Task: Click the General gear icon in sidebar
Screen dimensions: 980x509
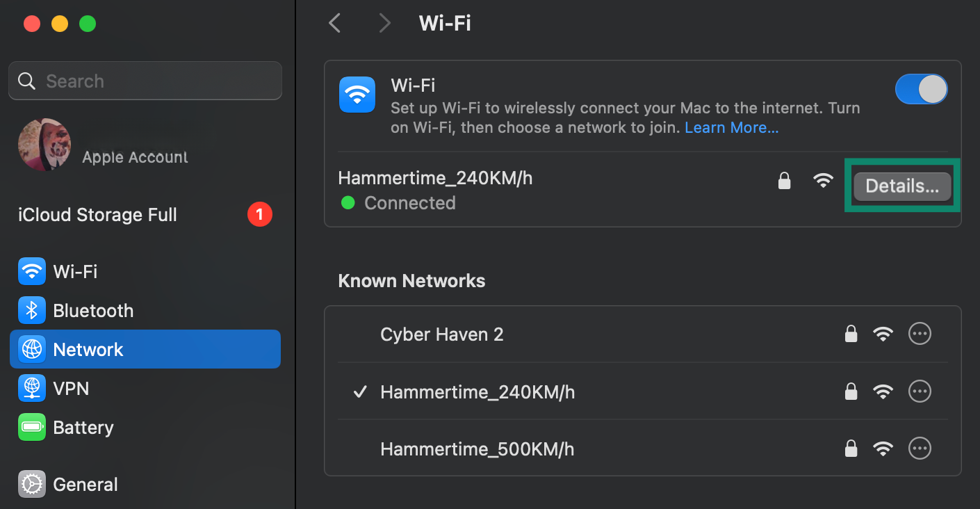Action: (x=31, y=484)
